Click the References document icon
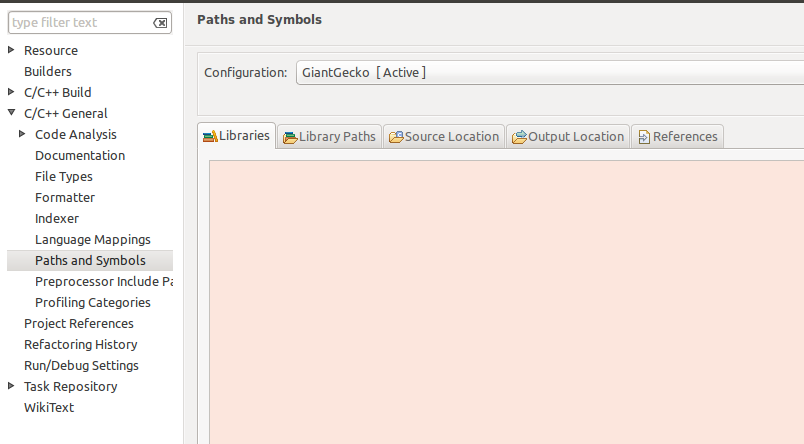 644,137
